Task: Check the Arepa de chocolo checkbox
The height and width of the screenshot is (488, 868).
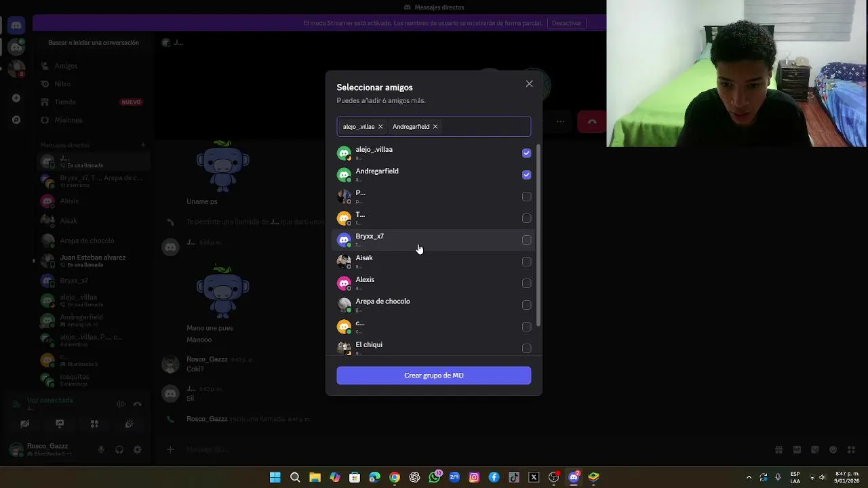Action: point(526,305)
